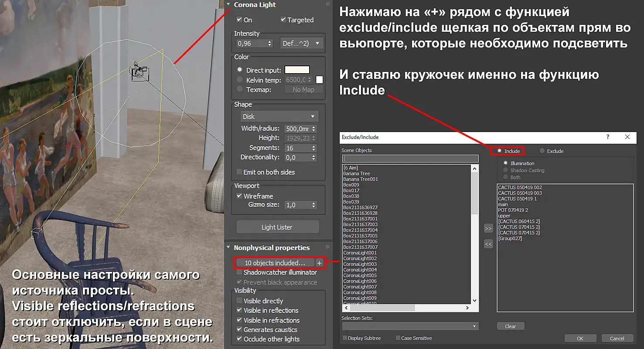Confirm the dialog with OK

(x=580, y=339)
